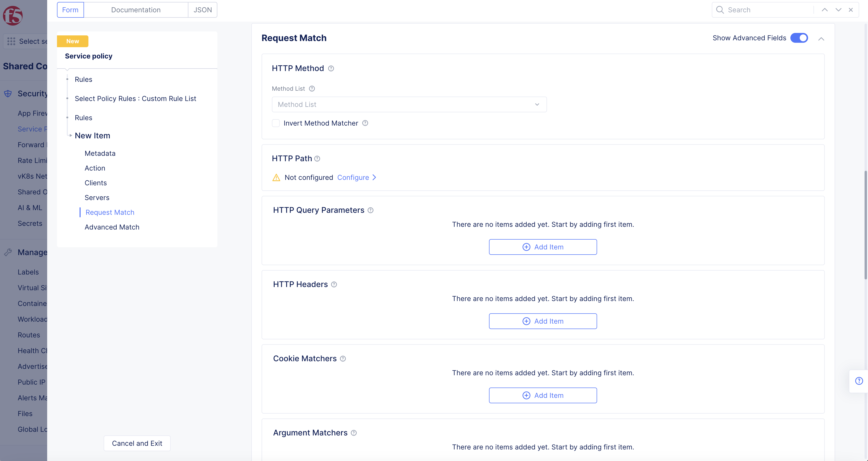868x461 pixels.
Task: Click the HTTP Headers help icon
Action: coord(334,285)
